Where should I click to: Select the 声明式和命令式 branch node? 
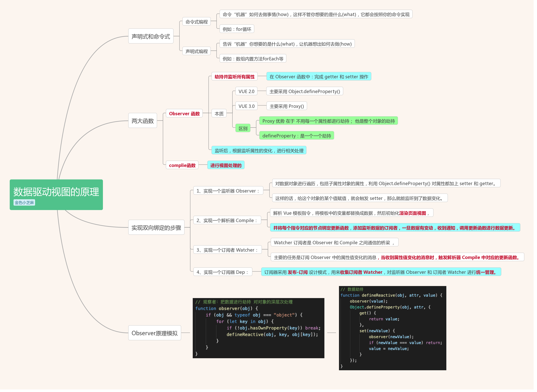pos(151,36)
